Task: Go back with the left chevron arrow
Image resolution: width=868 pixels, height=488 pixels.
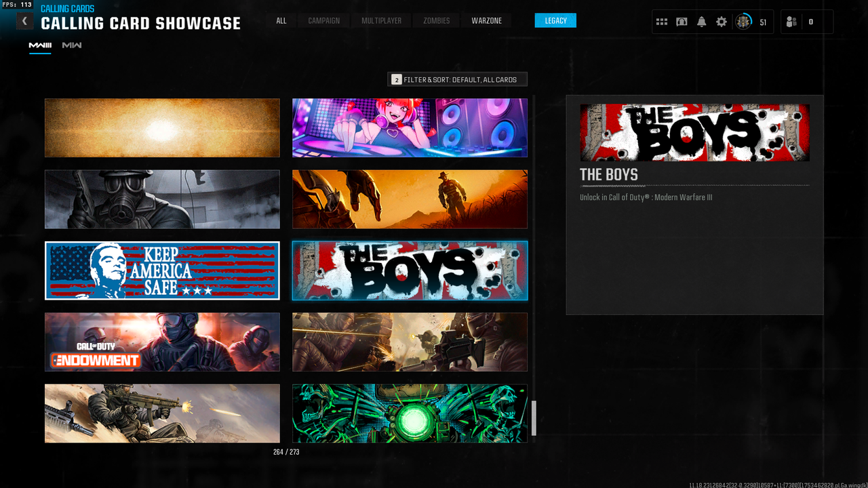Action: pos(24,21)
